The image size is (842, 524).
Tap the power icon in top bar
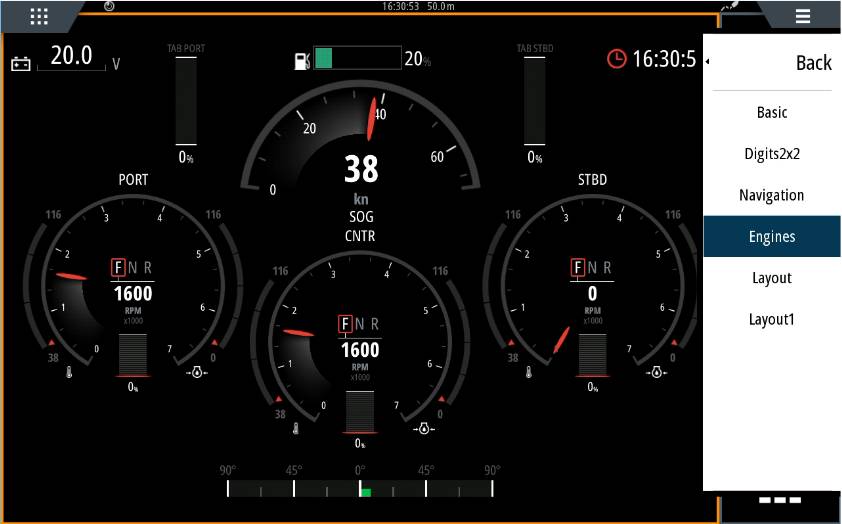click(x=108, y=6)
